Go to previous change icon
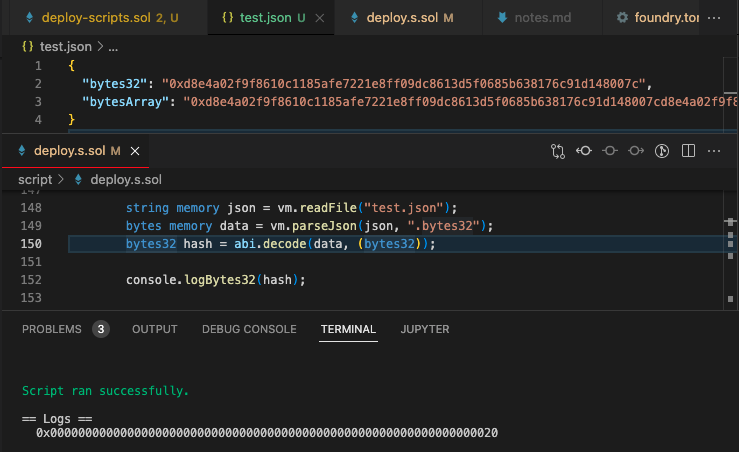739x452 pixels. (x=583, y=151)
